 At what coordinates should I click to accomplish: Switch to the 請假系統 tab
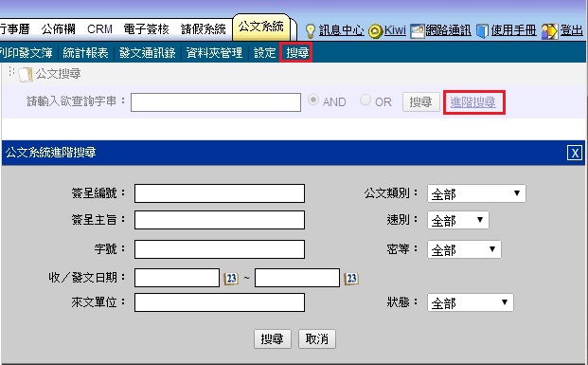point(203,28)
